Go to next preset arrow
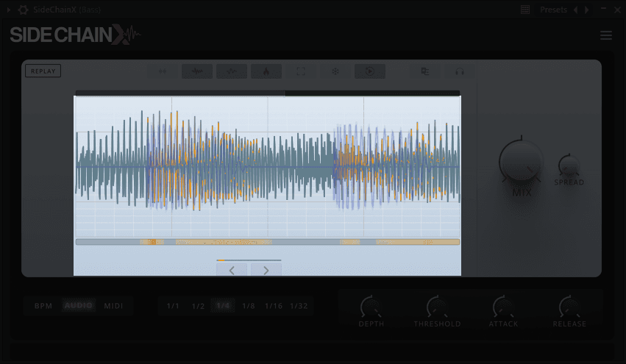Image resolution: width=626 pixels, height=364 pixels. 587,10
